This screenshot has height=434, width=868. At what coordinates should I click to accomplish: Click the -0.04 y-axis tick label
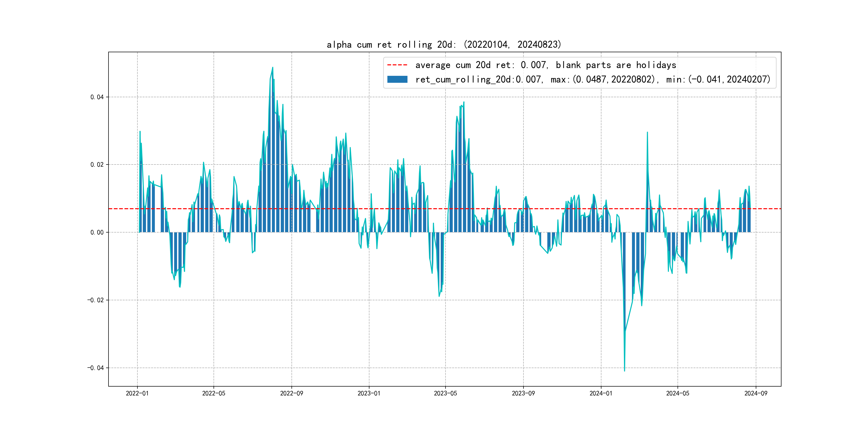tap(96, 368)
